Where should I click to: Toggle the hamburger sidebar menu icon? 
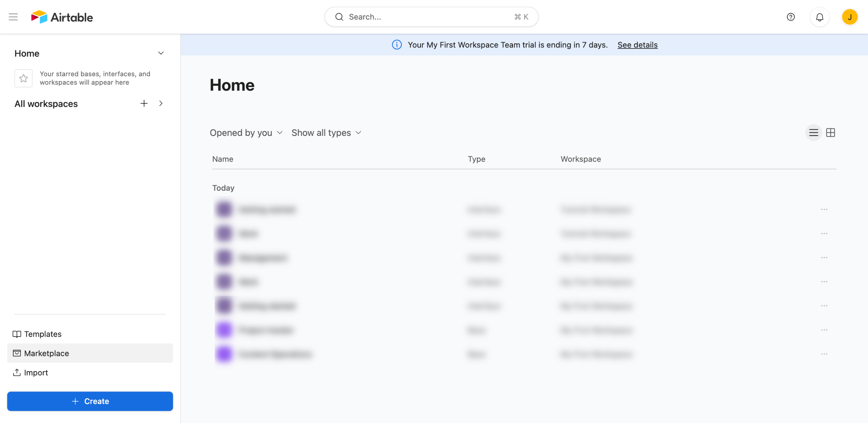coord(13,17)
